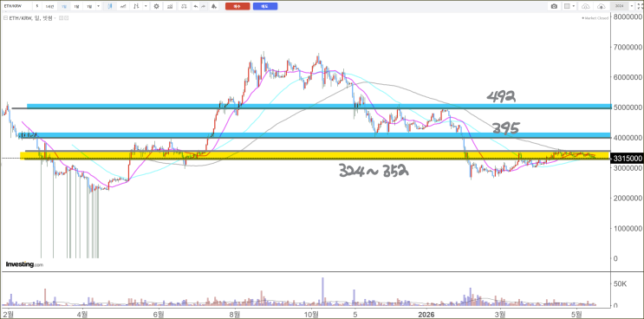Click the 3315000 current price label

(x=627, y=159)
